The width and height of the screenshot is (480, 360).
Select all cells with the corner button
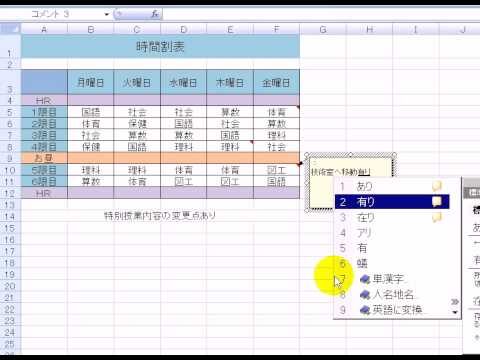pyautogui.click(x=11, y=29)
